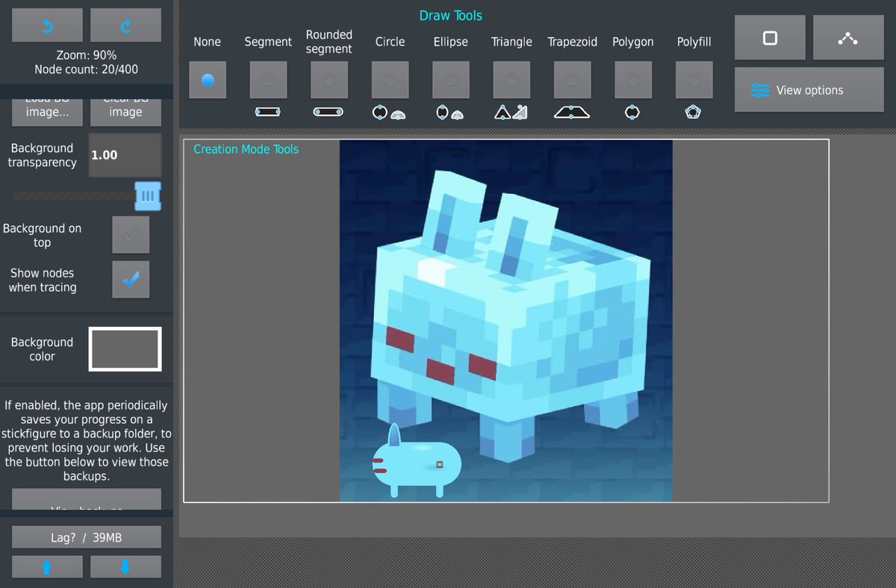Click the blue up arrow button

(48, 567)
